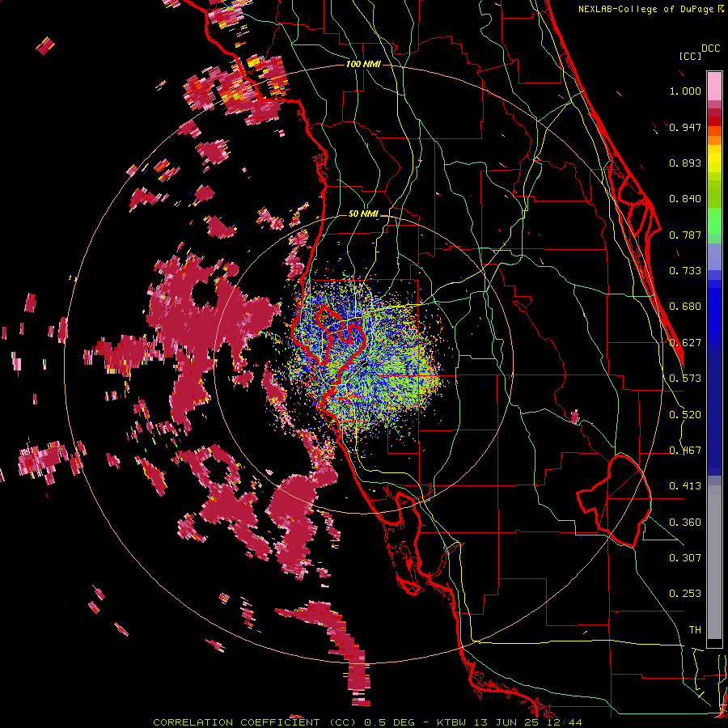The image size is (728, 728).
Task: Click the 0.840 legend value
Action: pyautogui.click(x=685, y=199)
